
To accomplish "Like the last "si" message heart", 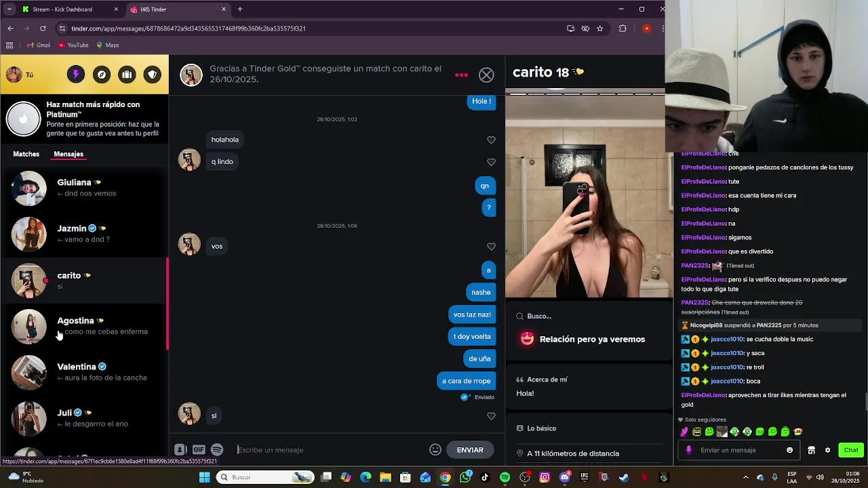I will pos(491,416).
